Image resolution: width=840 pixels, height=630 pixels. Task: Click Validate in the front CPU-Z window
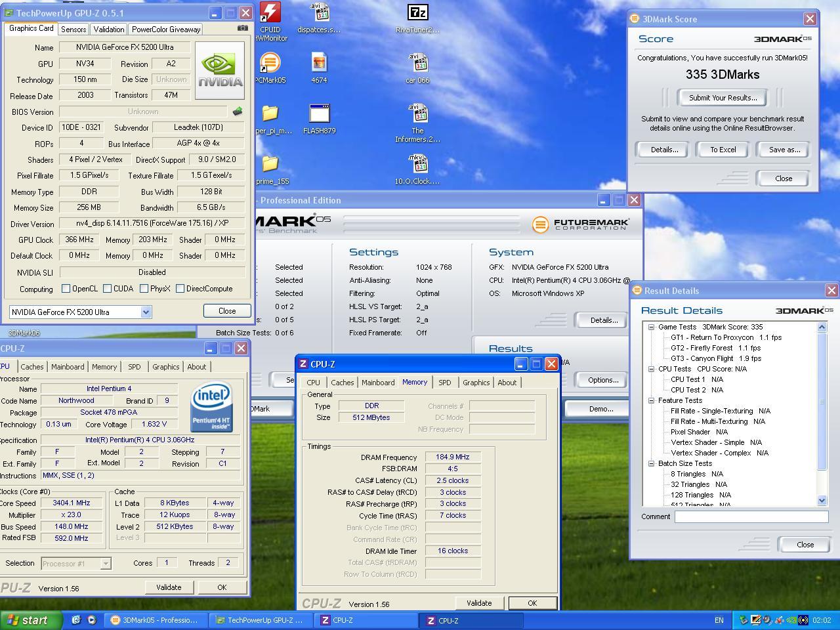click(x=478, y=603)
